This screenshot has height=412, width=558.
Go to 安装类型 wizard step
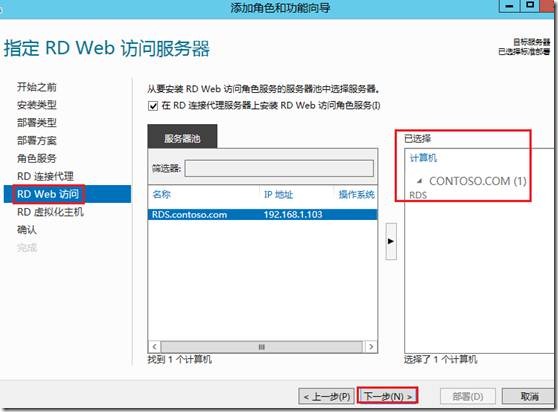[x=37, y=105]
